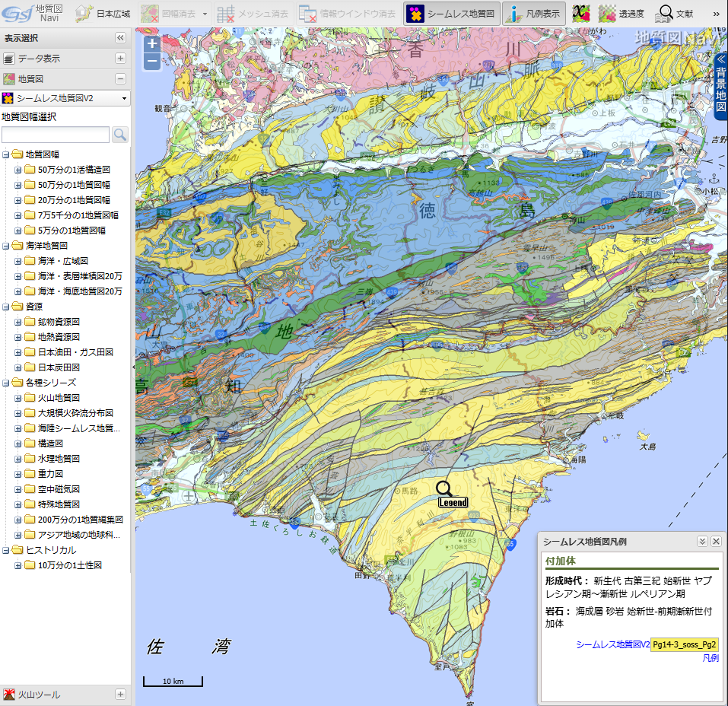The height and width of the screenshot is (706, 728).
Task: Click the 水理地質図 folder icon
Action: [x=30, y=459]
